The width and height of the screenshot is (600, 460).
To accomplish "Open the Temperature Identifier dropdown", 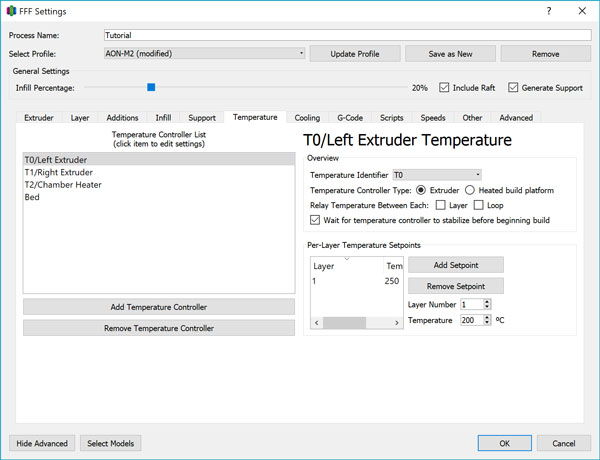I will point(437,175).
